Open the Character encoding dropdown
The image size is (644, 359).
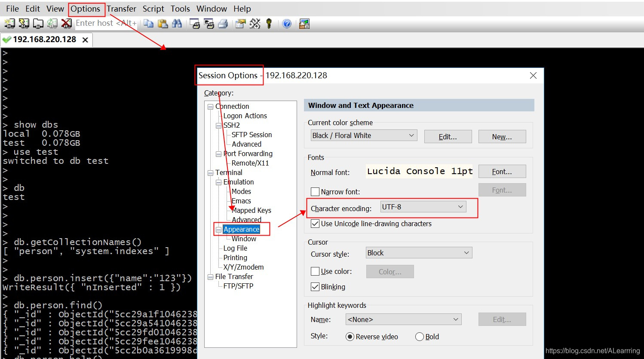pyautogui.click(x=423, y=207)
